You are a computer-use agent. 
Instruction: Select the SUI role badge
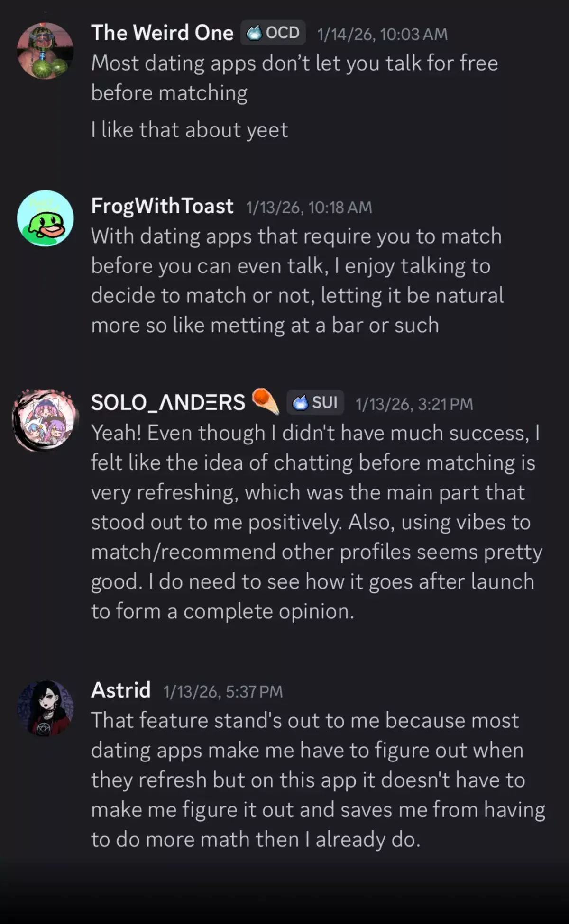[x=315, y=402]
